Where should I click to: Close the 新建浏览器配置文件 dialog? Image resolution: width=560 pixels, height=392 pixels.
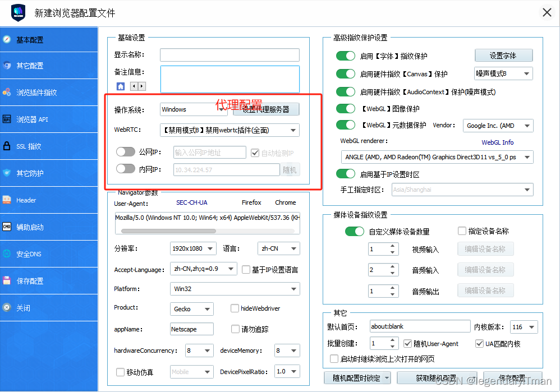point(547,12)
